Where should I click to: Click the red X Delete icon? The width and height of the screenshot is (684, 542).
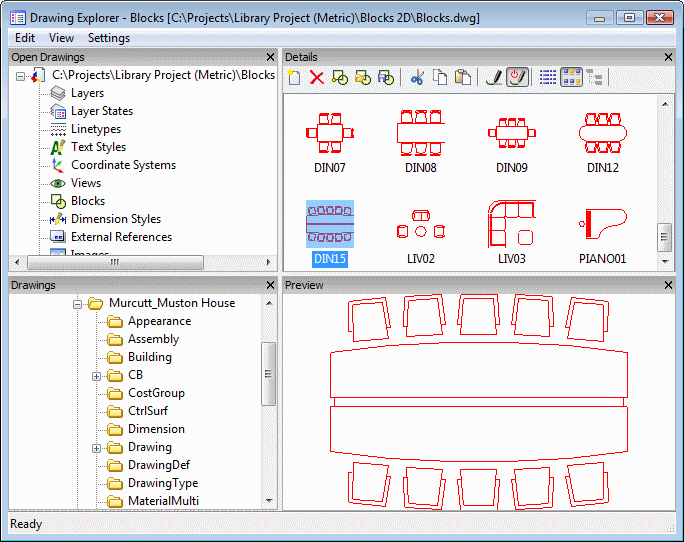click(317, 77)
